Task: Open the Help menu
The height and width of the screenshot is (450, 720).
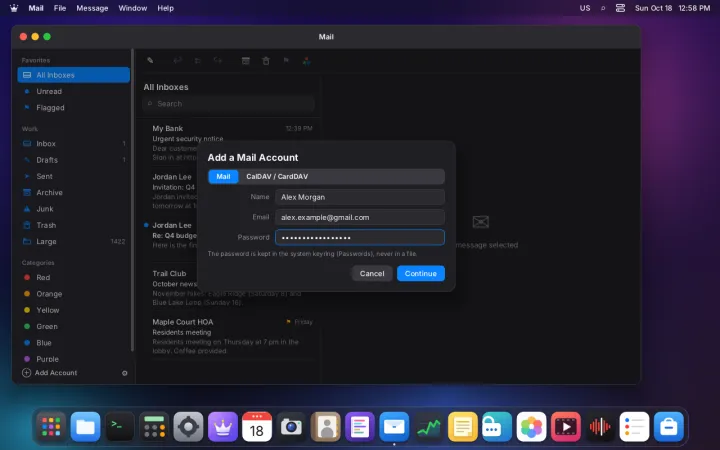Action: tap(165, 8)
